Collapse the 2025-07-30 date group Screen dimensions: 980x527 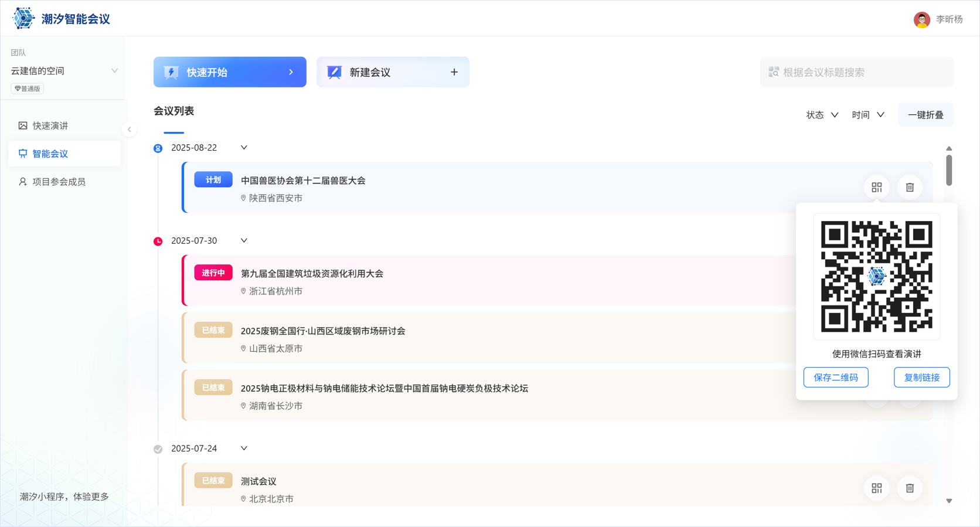244,240
